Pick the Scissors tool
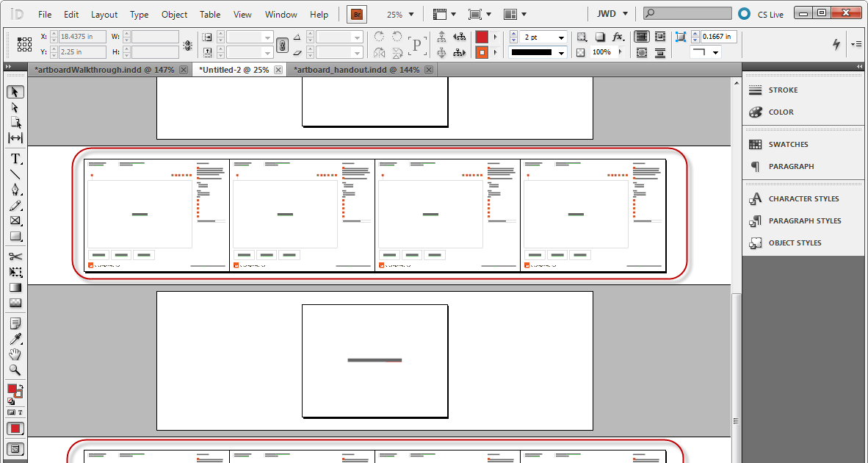The image size is (868, 463). point(15,256)
